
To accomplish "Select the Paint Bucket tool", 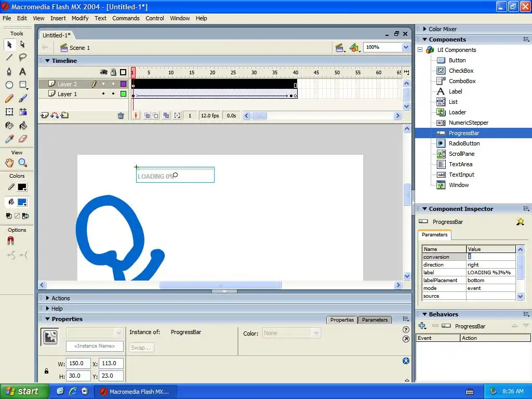I will coord(22,126).
